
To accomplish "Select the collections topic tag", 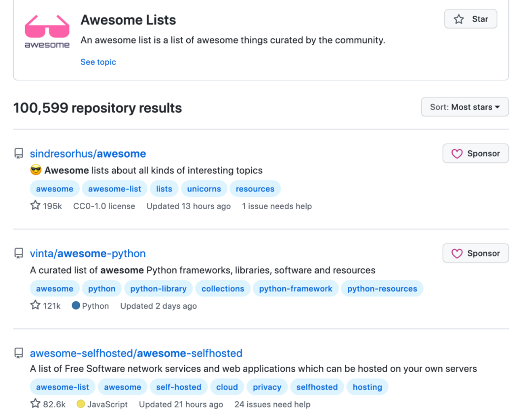I will (223, 289).
